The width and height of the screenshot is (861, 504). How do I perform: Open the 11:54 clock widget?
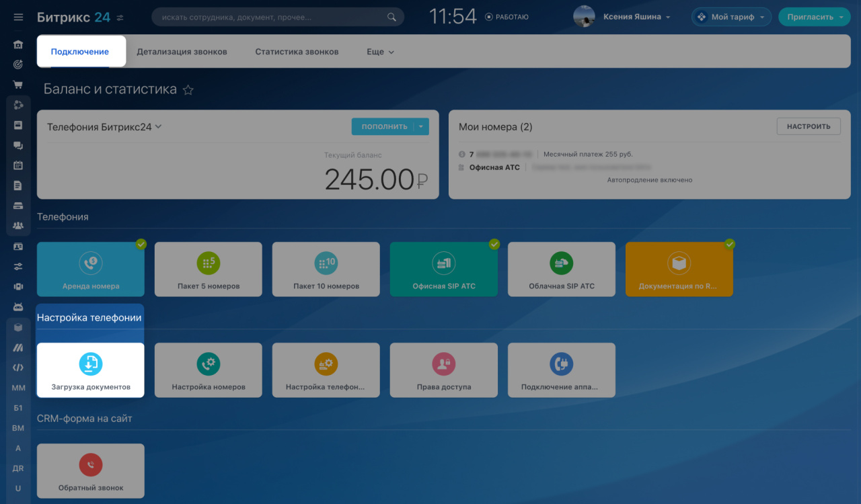click(x=453, y=17)
